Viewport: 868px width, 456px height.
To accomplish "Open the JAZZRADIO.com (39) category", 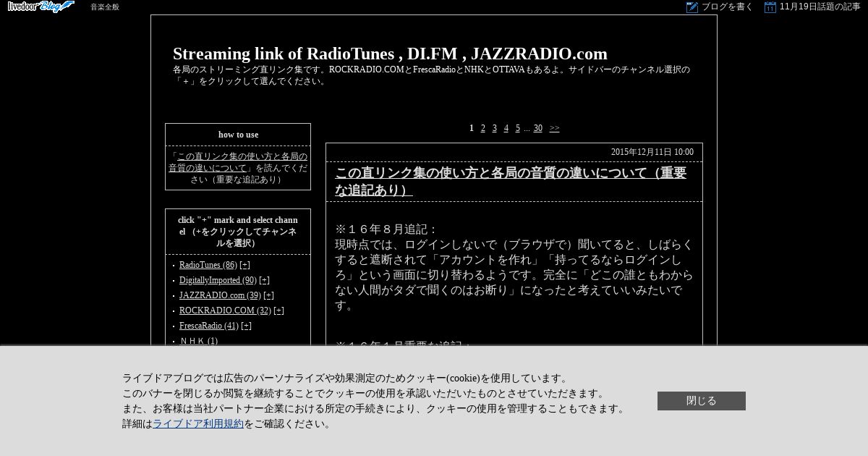I will tap(220, 295).
